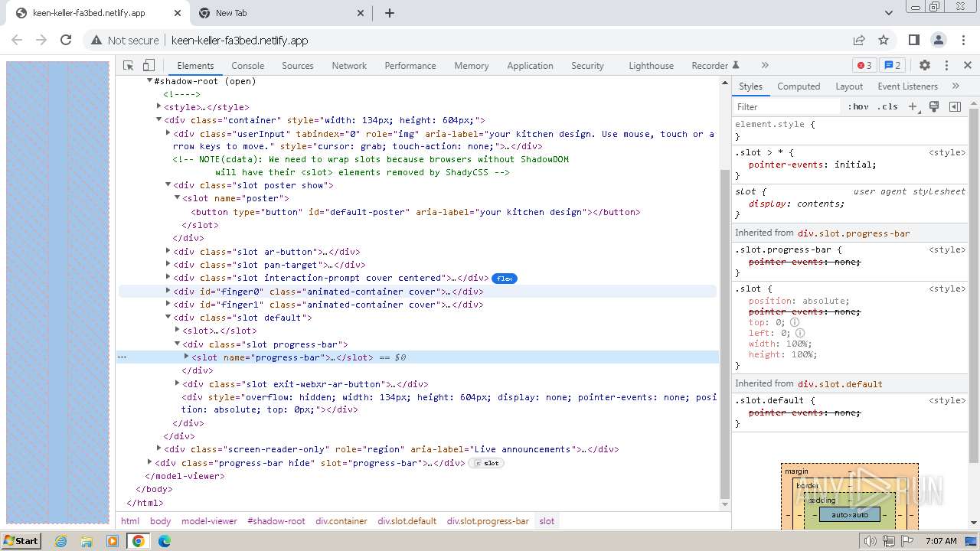Expand the slot ar-button div
Image resolution: width=980 pixels, height=551 pixels.
point(168,251)
